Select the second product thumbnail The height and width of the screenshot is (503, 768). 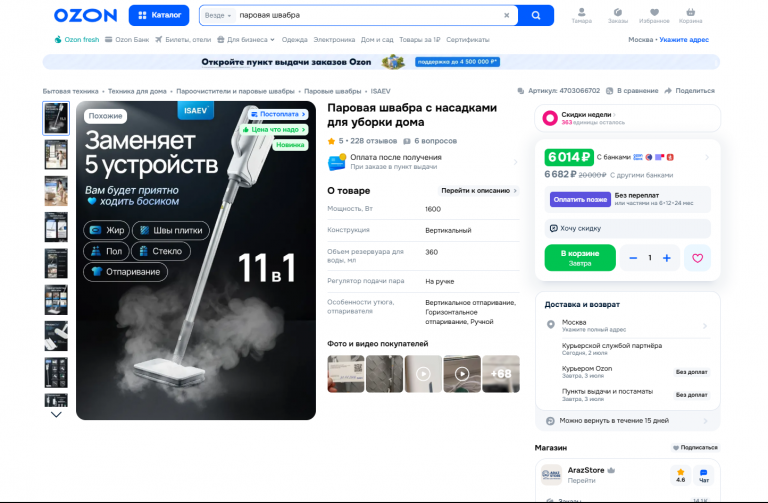click(x=56, y=154)
